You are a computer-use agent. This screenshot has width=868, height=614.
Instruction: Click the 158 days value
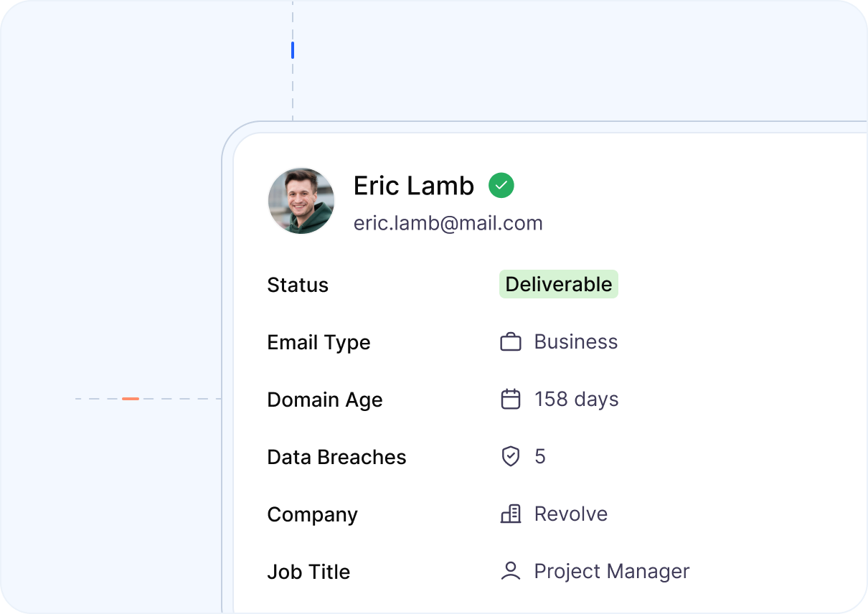[577, 399]
